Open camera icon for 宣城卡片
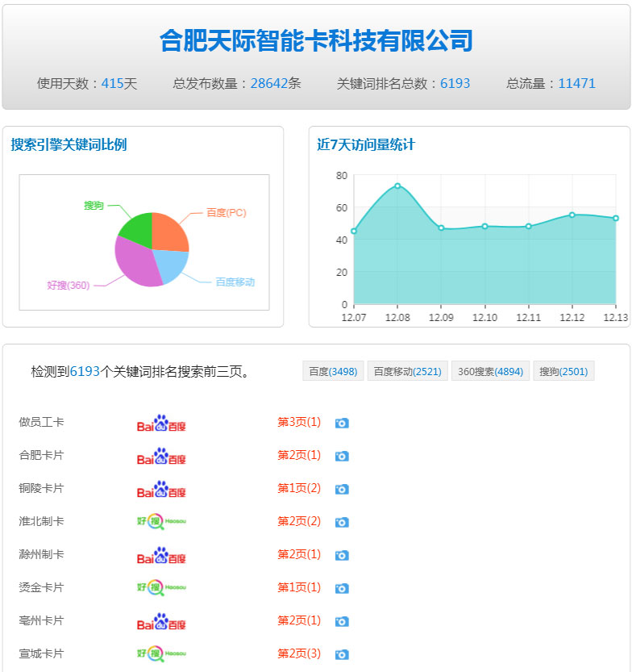 click(x=342, y=654)
